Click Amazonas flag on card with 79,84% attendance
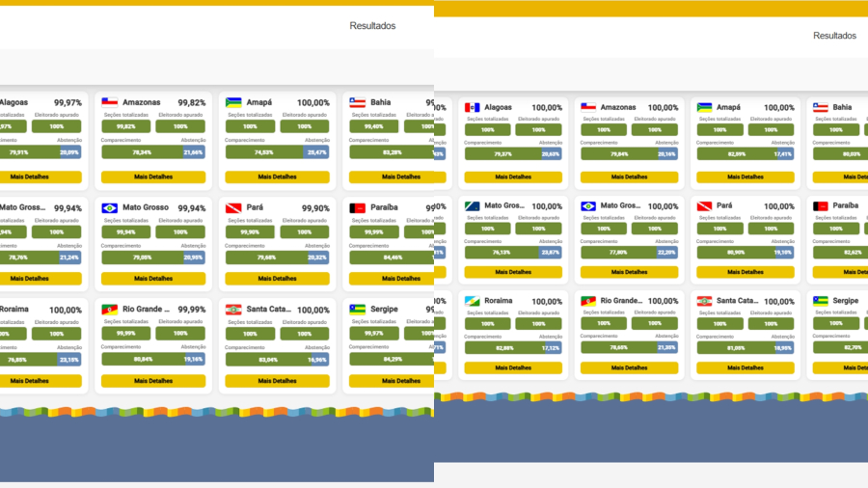The height and width of the screenshot is (488, 868). 588,107
